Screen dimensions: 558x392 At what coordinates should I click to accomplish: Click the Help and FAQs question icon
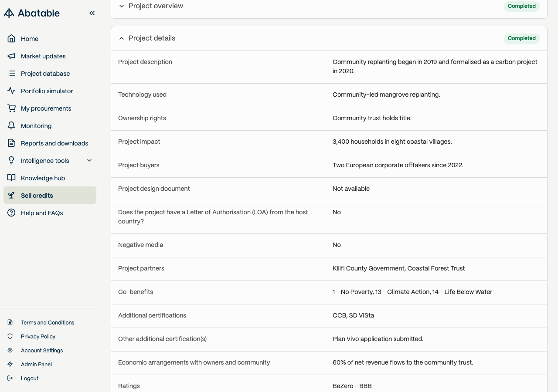click(x=12, y=213)
